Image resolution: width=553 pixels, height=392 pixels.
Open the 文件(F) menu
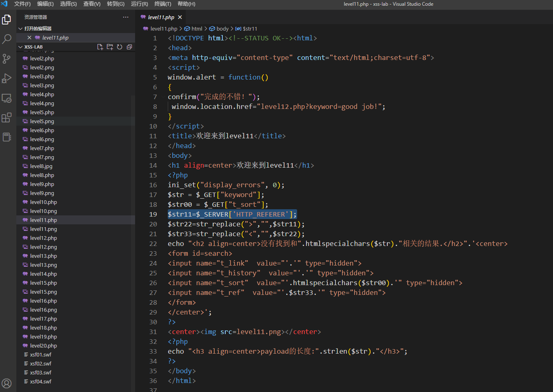tap(22, 4)
